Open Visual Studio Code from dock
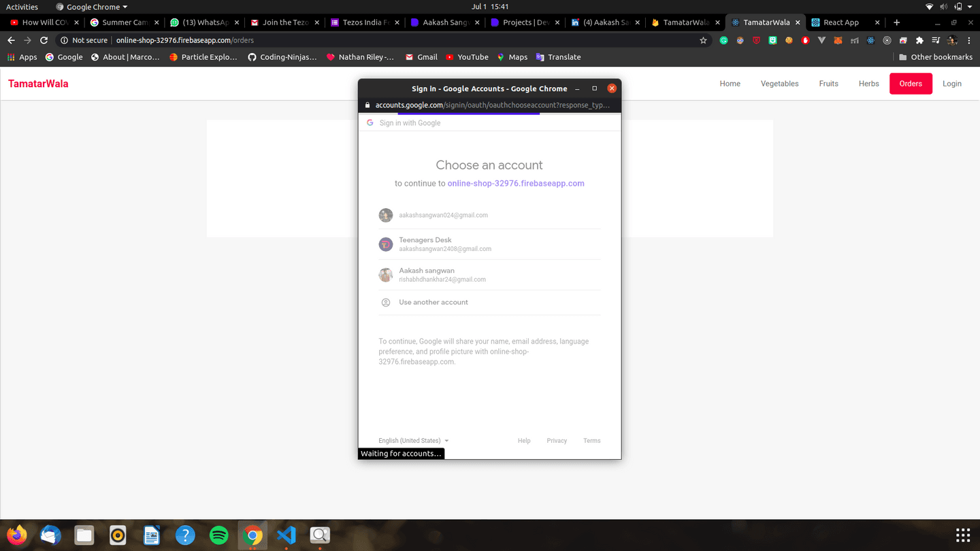 point(286,535)
